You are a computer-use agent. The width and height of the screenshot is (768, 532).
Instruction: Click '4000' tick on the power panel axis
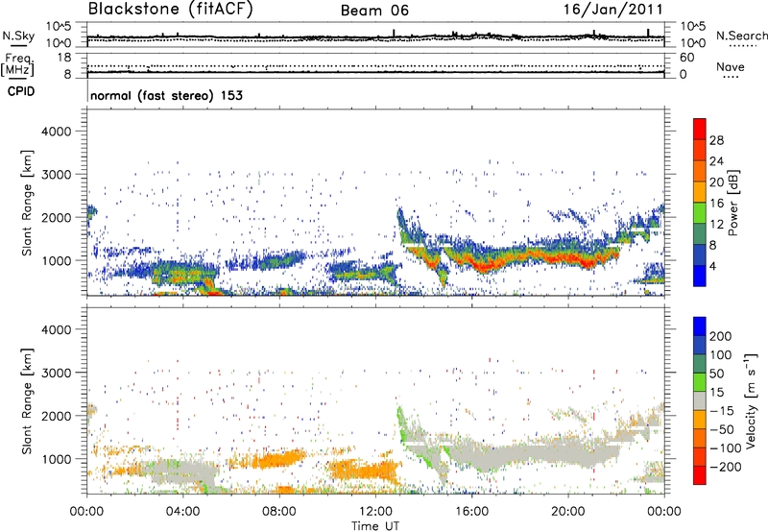click(x=57, y=132)
